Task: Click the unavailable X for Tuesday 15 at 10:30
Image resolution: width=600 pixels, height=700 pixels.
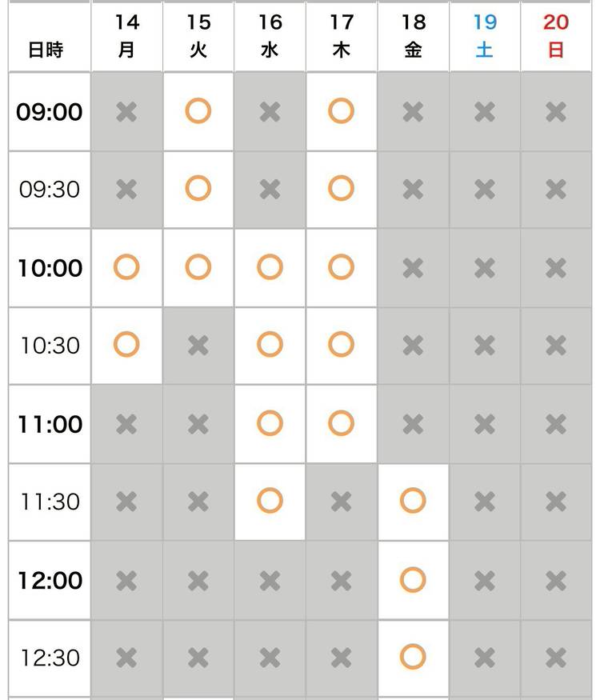Action: pos(198,345)
